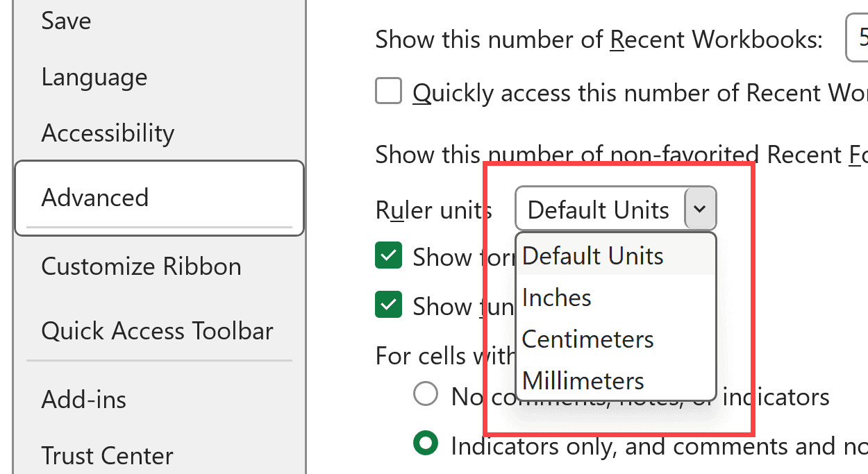Open the Add-ins settings page

[x=83, y=399]
